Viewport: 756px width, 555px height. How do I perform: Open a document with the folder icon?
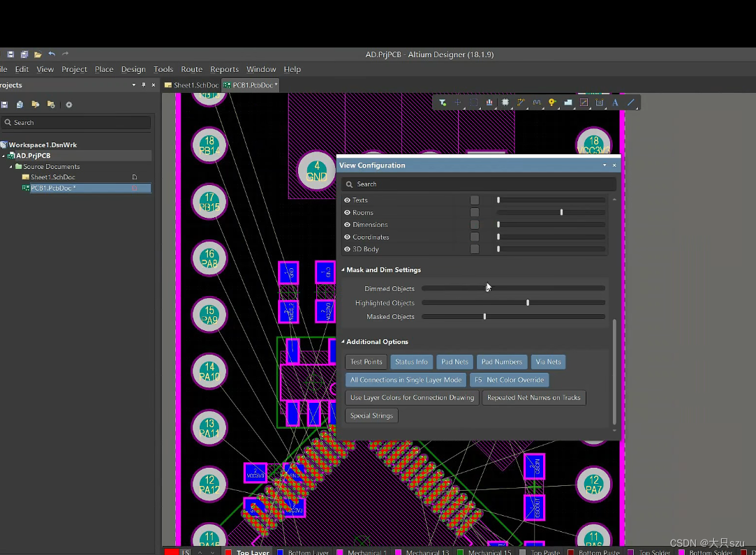(x=38, y=54)
